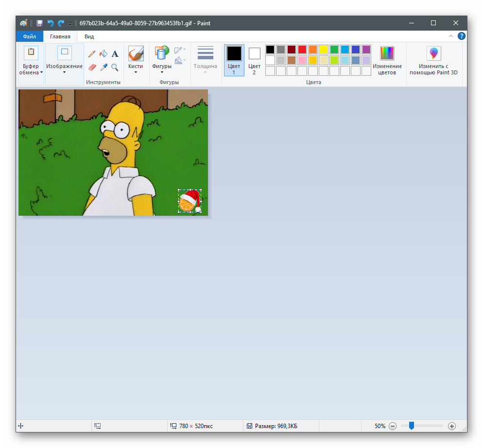
Task: Pick the Color picker eyedropper tool
Action: coord(103,67)
